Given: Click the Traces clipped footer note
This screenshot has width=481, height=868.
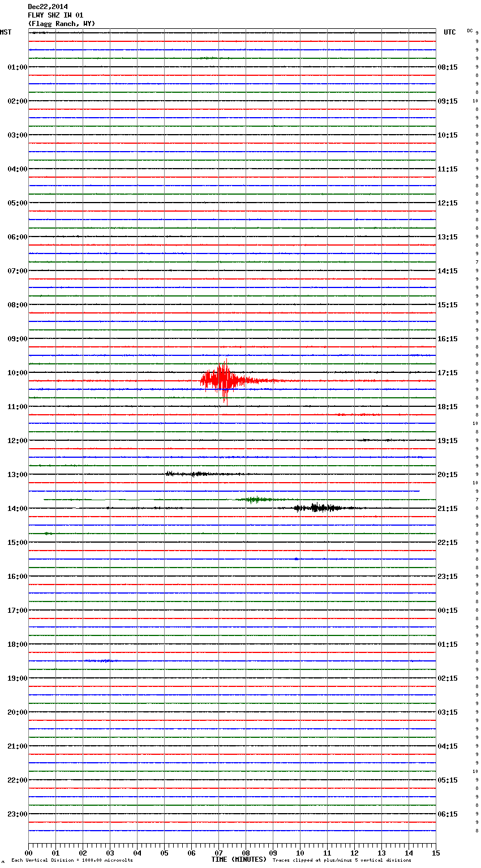Looking at the screenshot, I should [342, 861].
